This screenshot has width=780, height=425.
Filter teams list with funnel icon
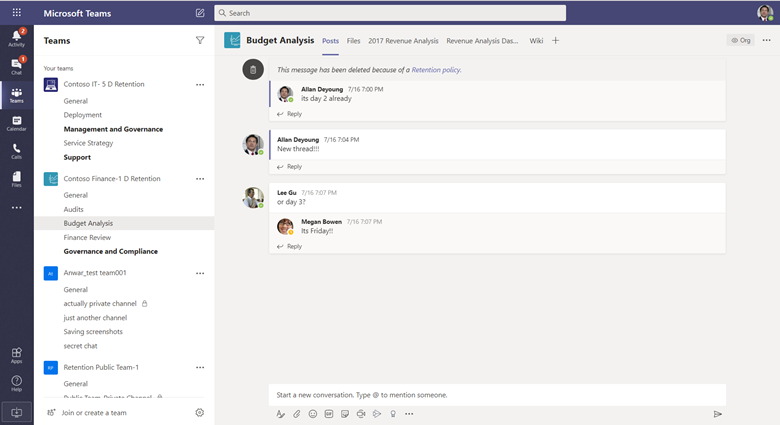pyautogui.click(x=200, y=40)
